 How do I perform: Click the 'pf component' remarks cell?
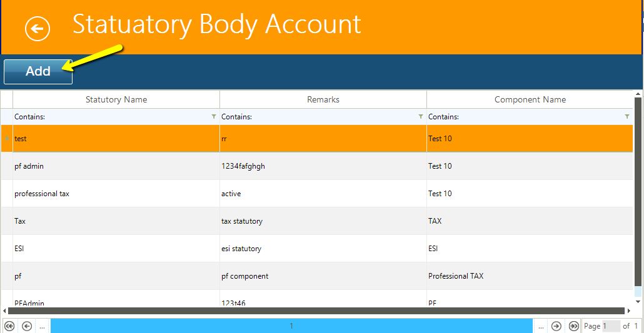click(x=323, y=276)
